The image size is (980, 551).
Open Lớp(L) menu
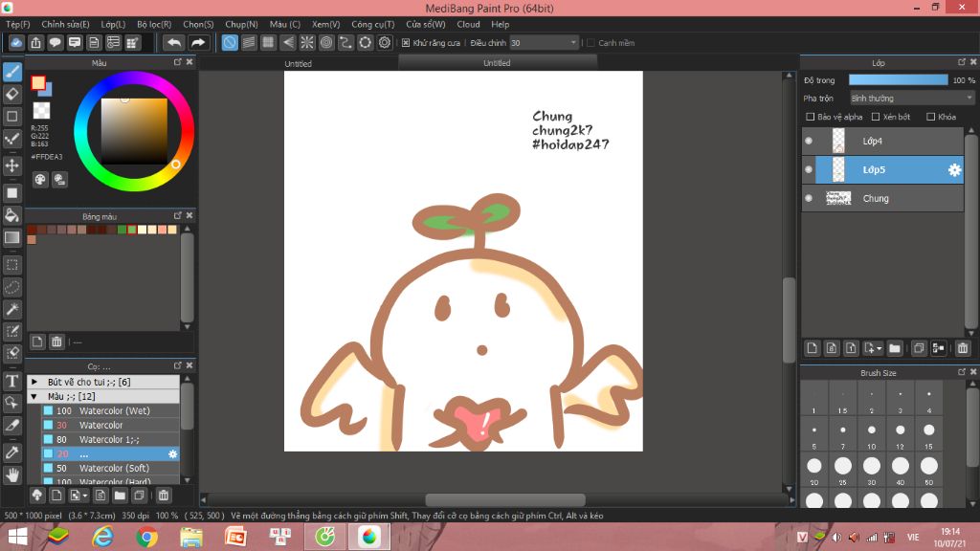[113, 24]
